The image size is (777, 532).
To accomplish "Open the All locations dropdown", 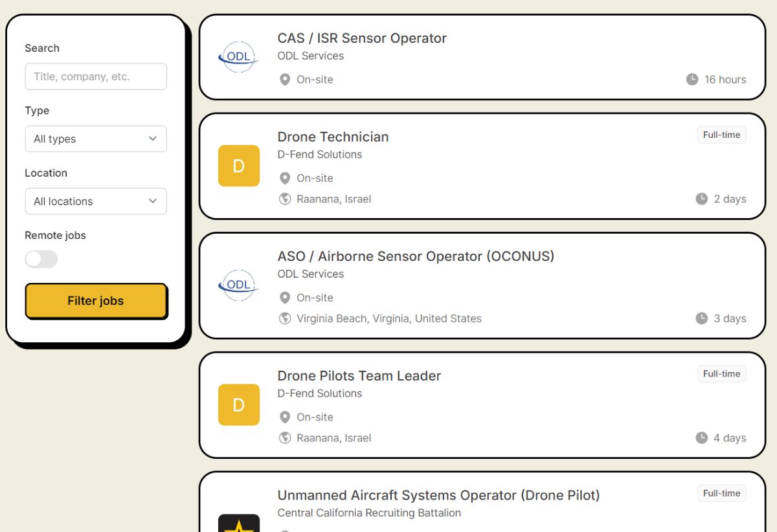I will click(96, 201).
